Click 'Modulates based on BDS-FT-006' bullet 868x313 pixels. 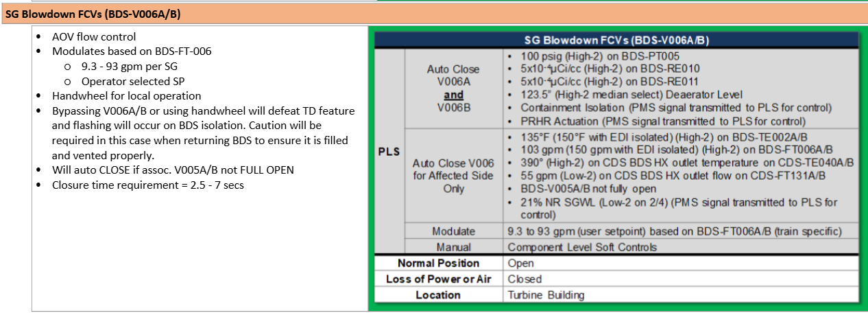coord(132,51)
